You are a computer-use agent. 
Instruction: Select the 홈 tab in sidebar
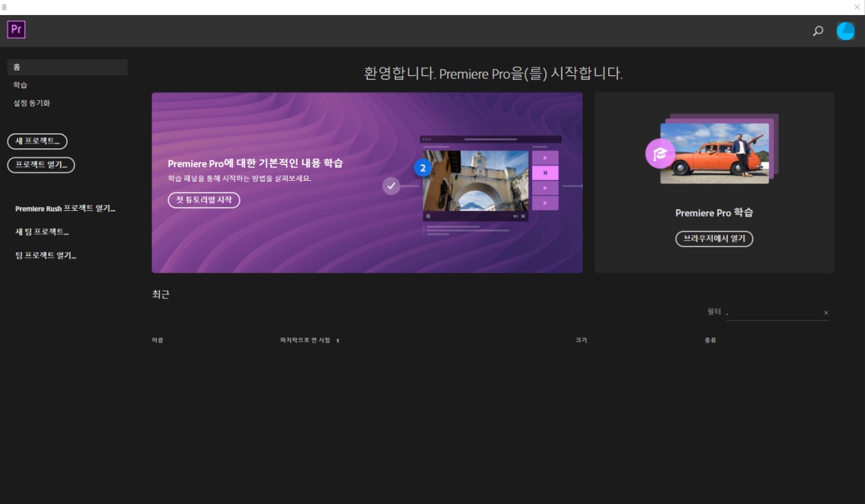click(67, 67)
